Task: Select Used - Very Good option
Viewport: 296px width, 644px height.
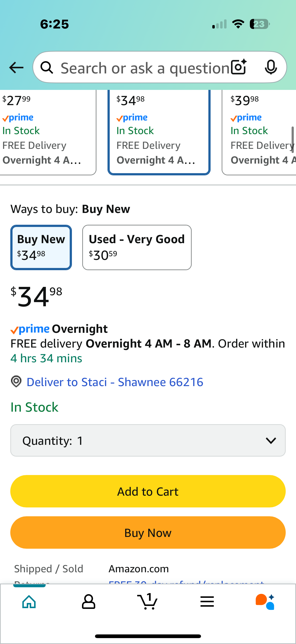Action: point(137,247)
